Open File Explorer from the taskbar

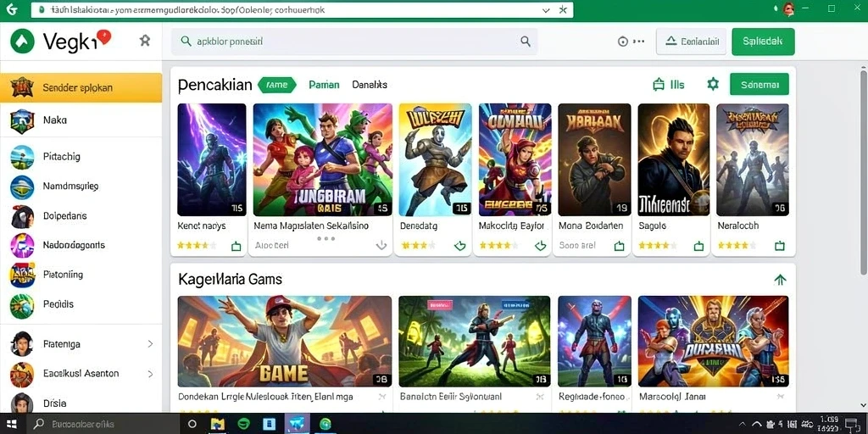(x=218, y=424)
